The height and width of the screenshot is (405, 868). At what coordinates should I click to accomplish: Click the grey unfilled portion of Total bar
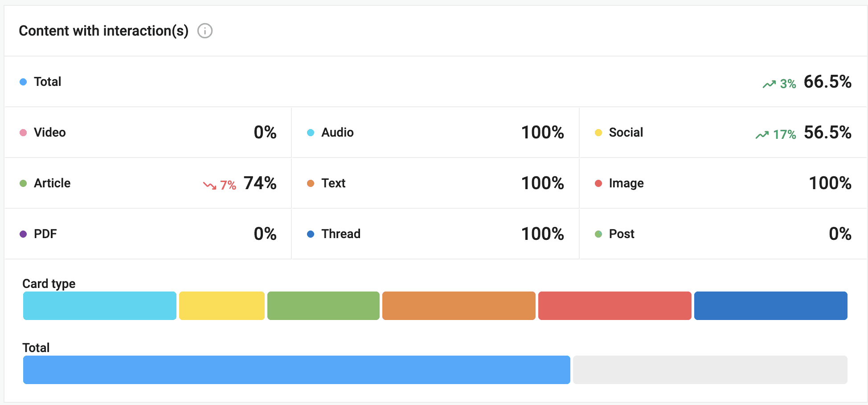tap(710, 370)
